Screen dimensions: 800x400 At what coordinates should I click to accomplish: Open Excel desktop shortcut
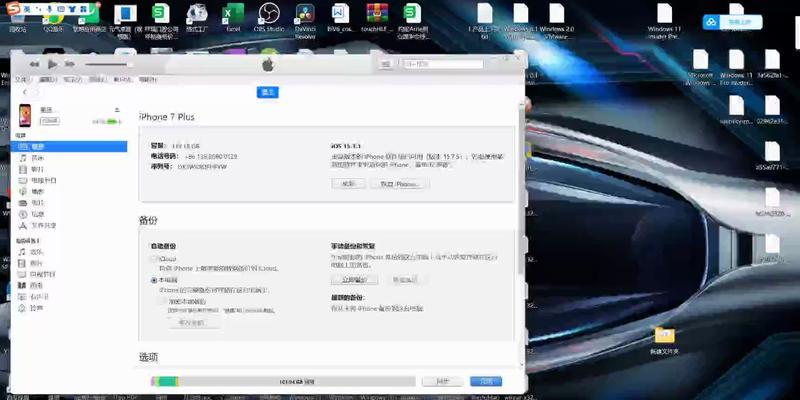point(233,18)
